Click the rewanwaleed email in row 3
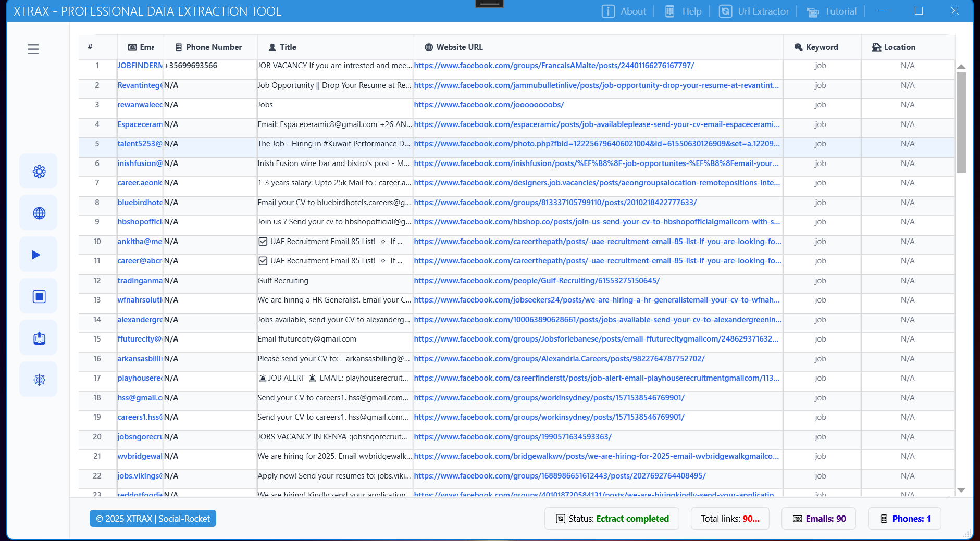 tap(140, 105)
